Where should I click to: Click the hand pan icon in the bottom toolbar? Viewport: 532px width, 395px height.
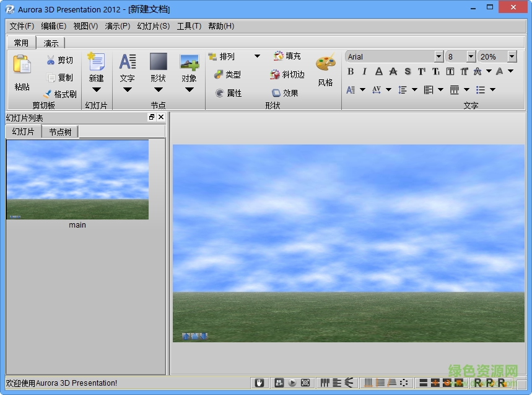[x=259, y=383]
